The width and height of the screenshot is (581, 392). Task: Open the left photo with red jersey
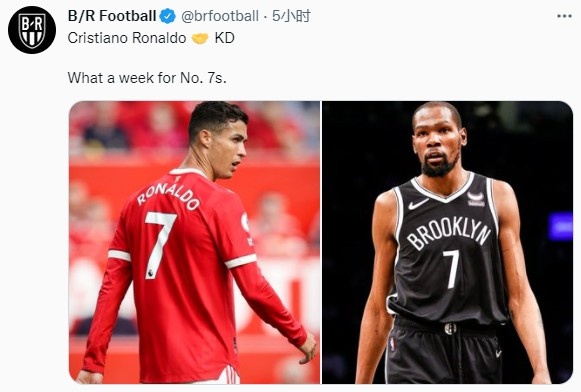pyautogui.click(x=195, y=242)
